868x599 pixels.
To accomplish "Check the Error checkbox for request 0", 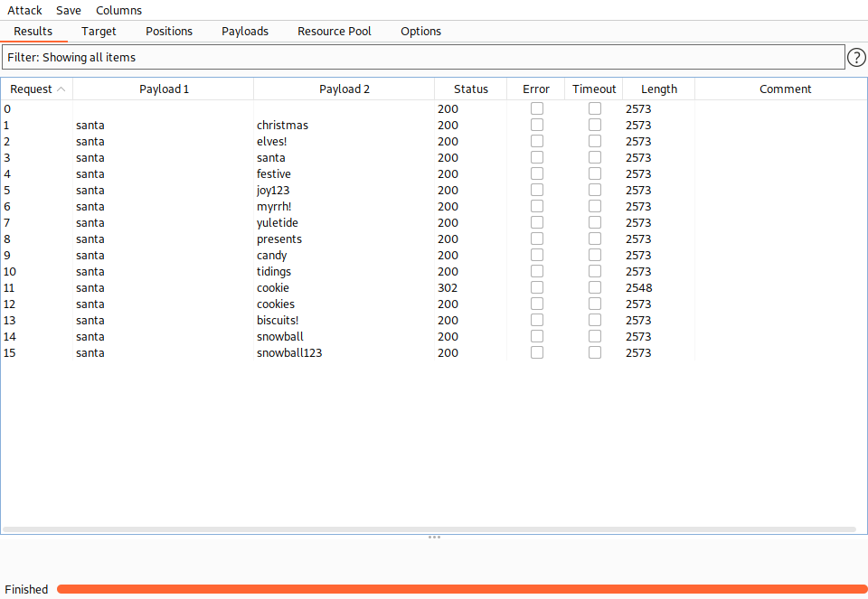I will pyautogui.click(x=537, y=108).
